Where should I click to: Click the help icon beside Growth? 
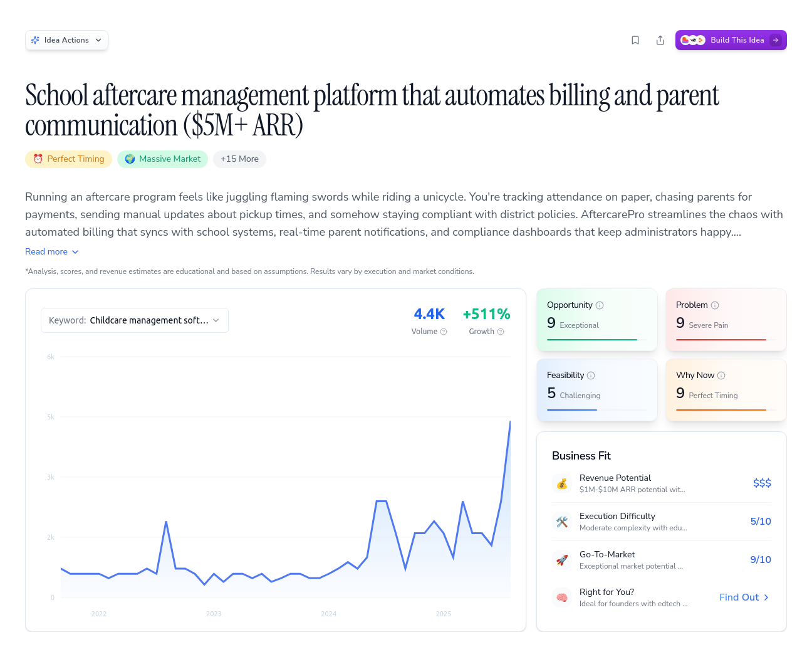[501, 332]
